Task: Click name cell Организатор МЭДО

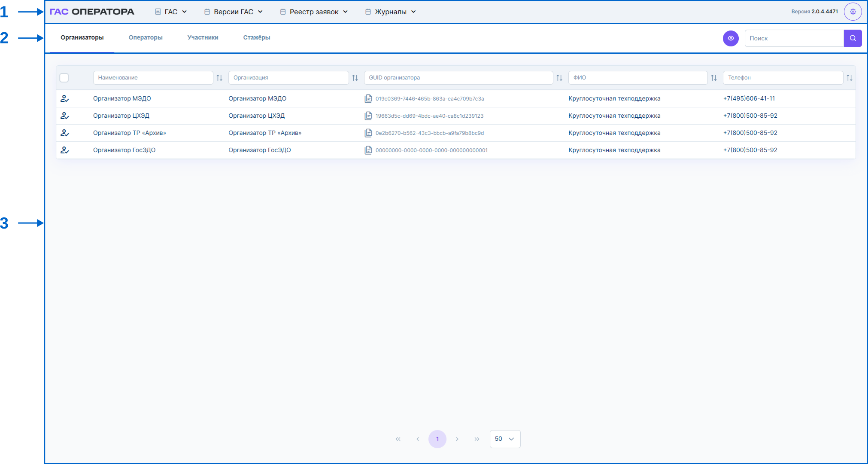Action: click(122, 98)
